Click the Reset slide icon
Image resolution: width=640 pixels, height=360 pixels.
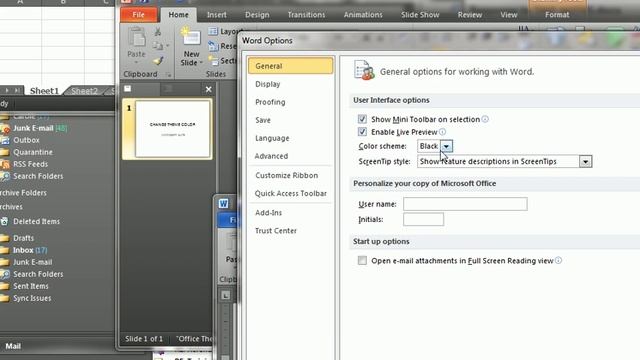click(213, 46)
